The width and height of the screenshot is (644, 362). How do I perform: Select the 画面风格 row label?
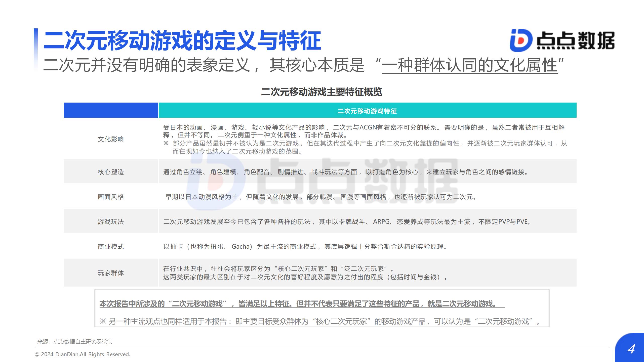click(x=111, y=197)
